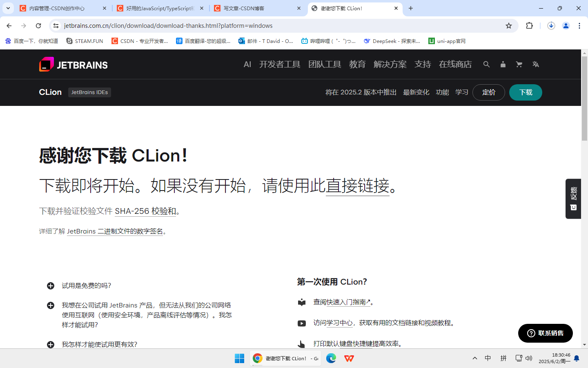The image size is (588, 368).
Task: Open the uni-app官网 bookmark
Action: point(447,41)
